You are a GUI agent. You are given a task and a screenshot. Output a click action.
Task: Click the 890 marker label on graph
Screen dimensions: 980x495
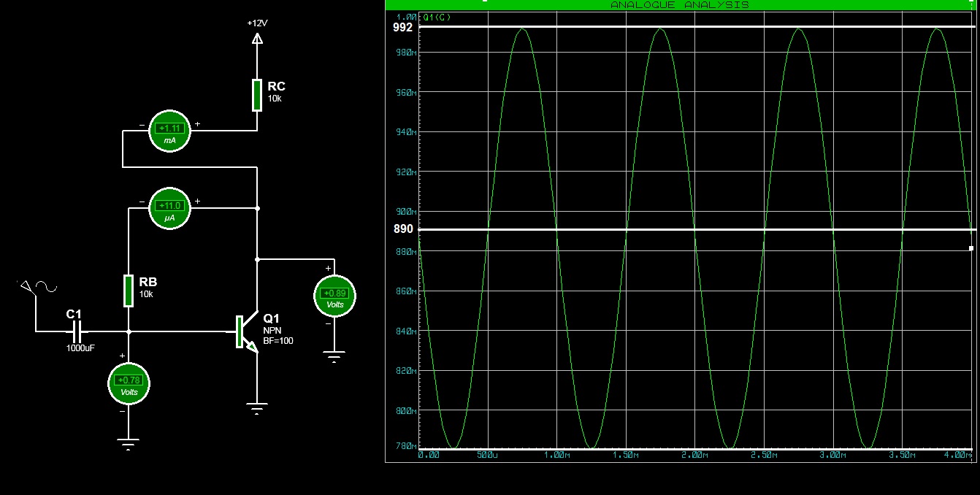click(402, 229)
